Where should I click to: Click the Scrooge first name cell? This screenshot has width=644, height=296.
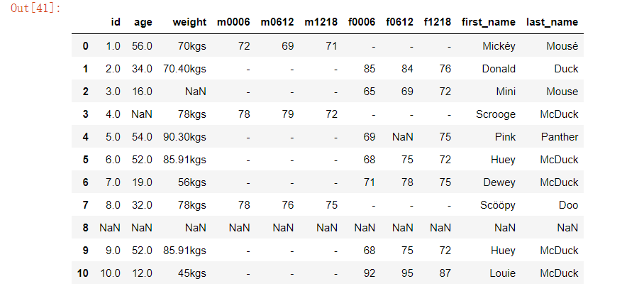[496, 114]
